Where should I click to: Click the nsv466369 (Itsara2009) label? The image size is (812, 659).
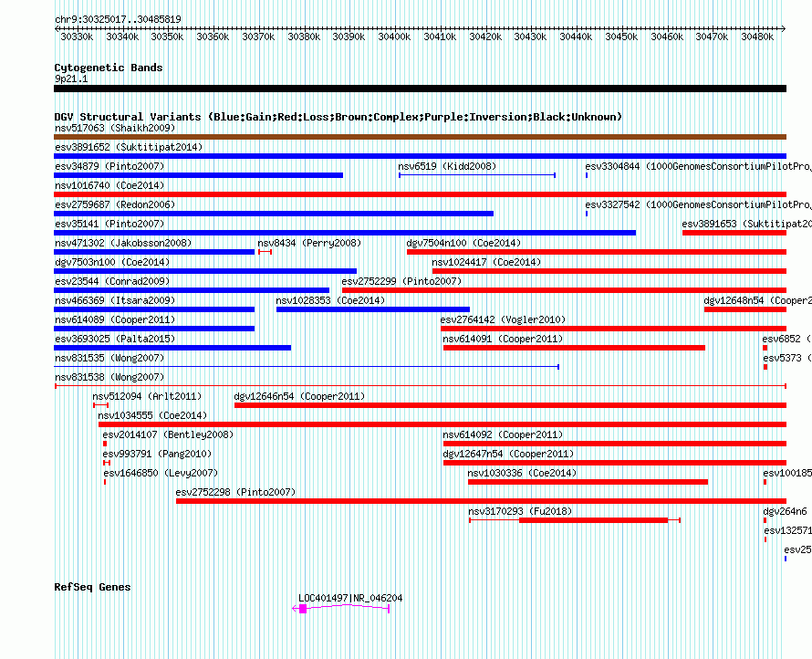coord(115,300)
